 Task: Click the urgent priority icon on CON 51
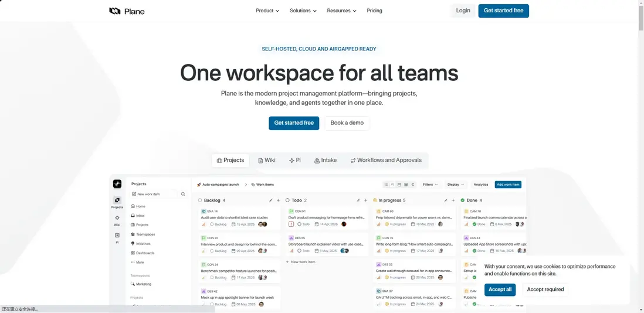coord(291,224)
